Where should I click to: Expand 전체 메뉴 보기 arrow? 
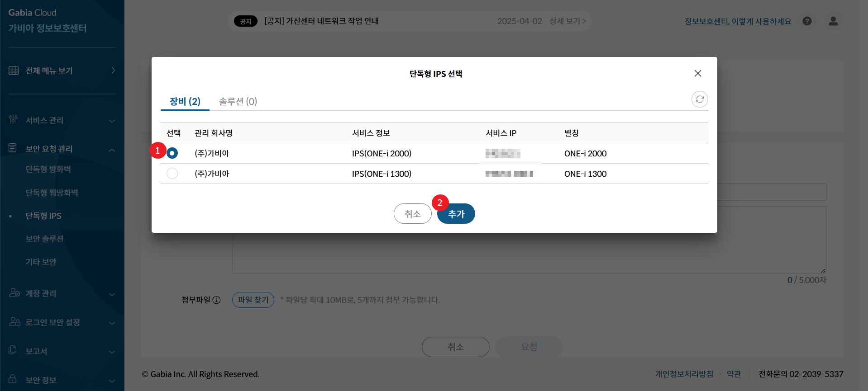click(x=113, y=71)
